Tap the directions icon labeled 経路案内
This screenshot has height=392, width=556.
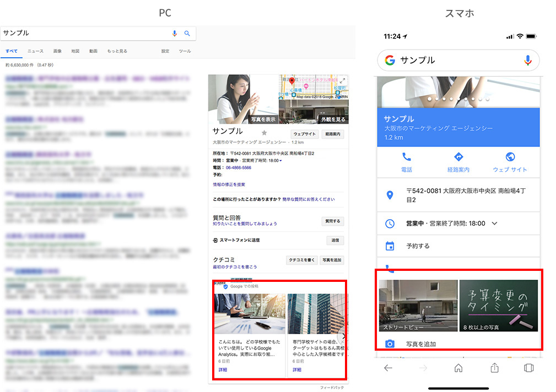pyautogui.click(x=458, y=157)
